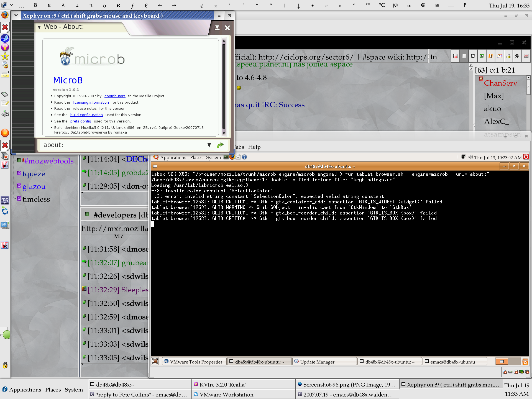Insert the degrees Celsius symbol
Screen dimensions: 532x399
click(x=382, y=5)
